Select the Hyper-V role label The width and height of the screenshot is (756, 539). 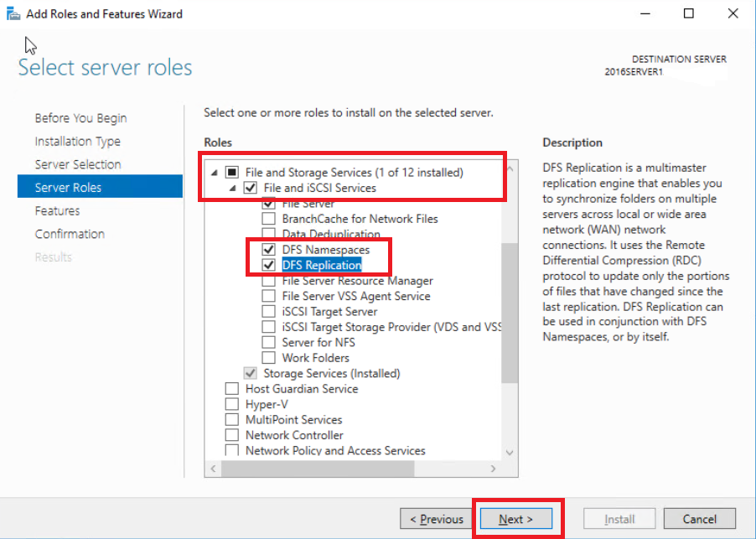tap(267, 404)
